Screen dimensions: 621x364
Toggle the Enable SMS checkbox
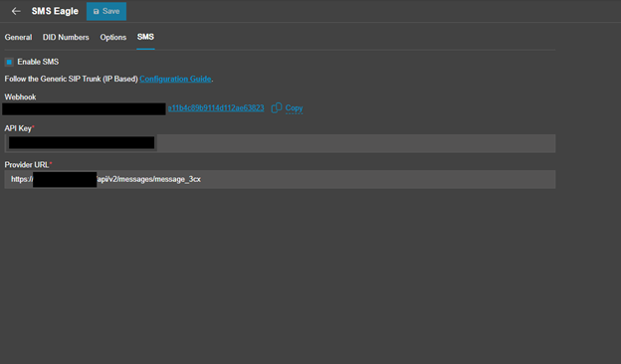(x=9, y=62)
